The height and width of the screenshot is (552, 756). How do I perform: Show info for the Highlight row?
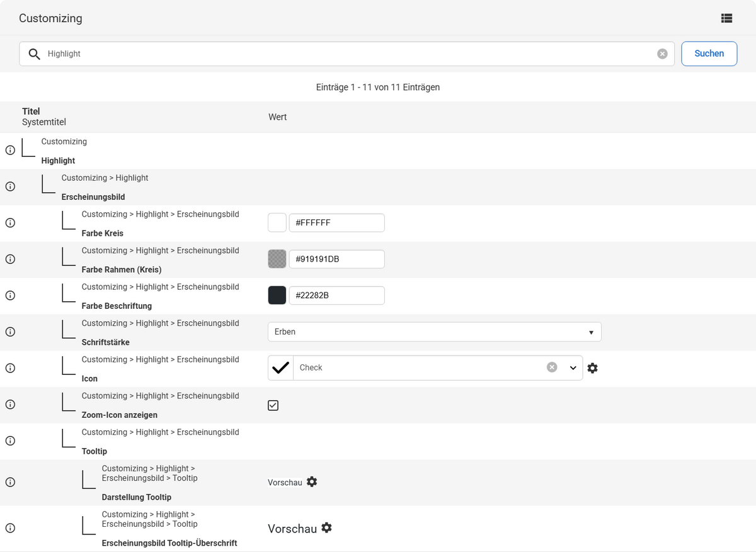[x=10, y=150]
